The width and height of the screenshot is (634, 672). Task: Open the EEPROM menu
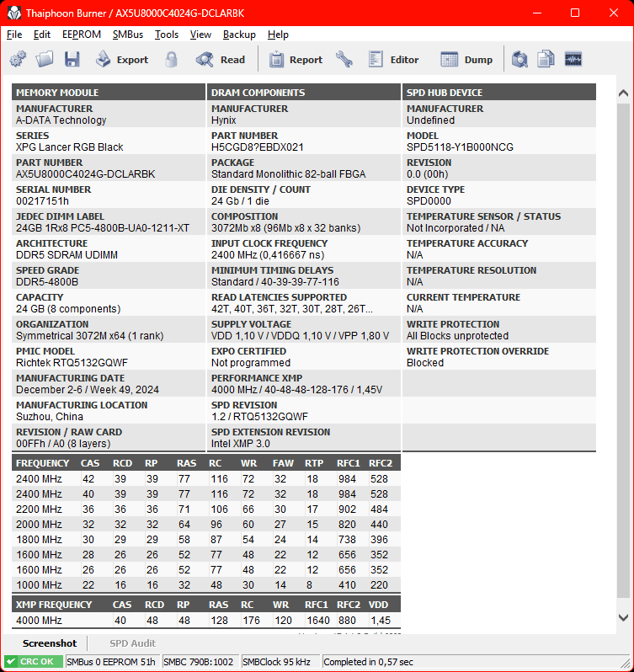coord(82,35)
